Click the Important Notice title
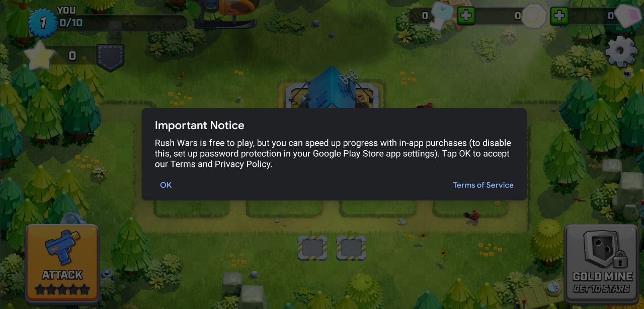The width and height of the screenshot is (644, 309). [199, 126]
